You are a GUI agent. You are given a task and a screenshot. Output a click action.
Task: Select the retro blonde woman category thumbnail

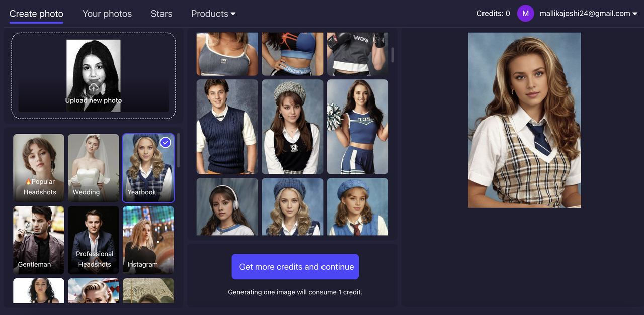click(x=94, y=291)
